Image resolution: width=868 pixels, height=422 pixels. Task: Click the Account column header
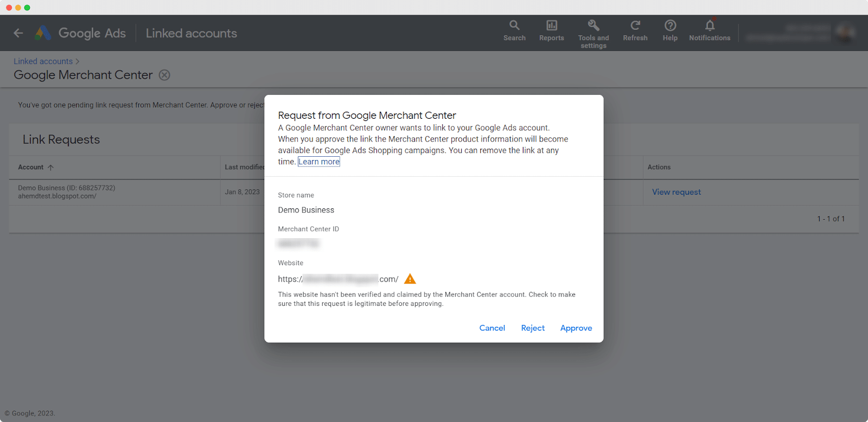31,167
